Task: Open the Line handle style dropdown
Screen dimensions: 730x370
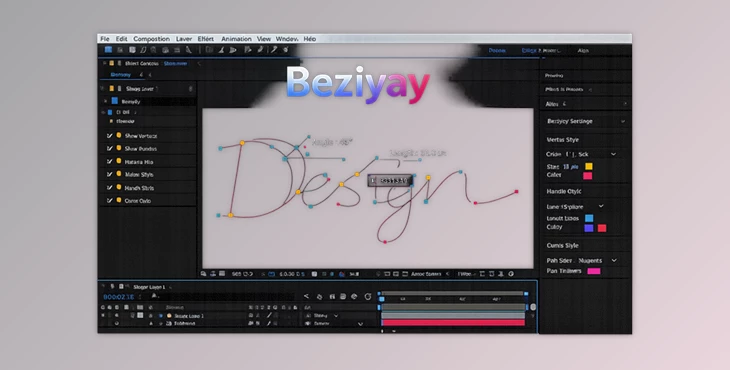Action: click(601, 206)
